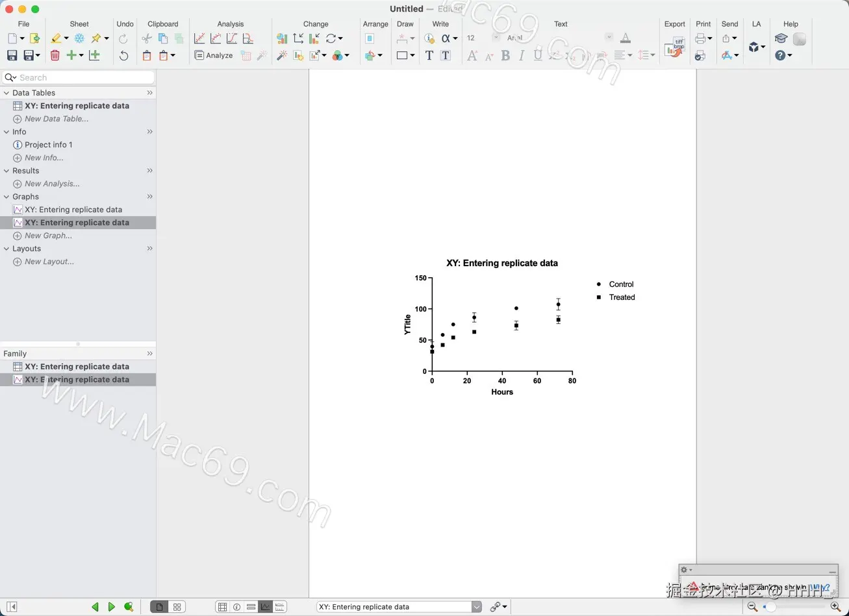
Task: Select XY data table in Family panel
Action: coord(77,367)
